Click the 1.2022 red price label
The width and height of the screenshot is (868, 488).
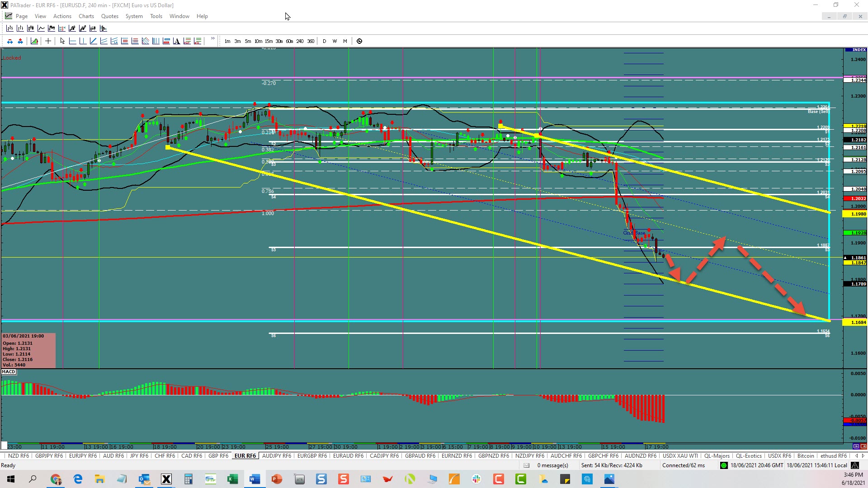855,198
